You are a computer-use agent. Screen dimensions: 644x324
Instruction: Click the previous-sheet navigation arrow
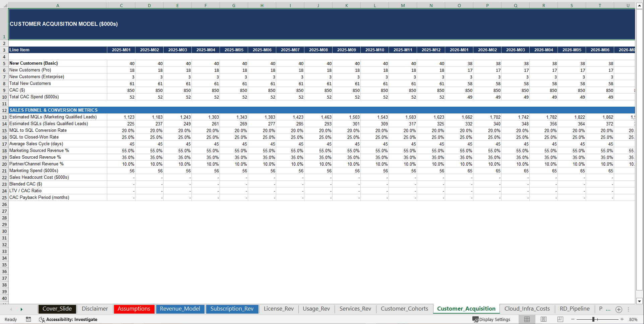coord(11,309)
